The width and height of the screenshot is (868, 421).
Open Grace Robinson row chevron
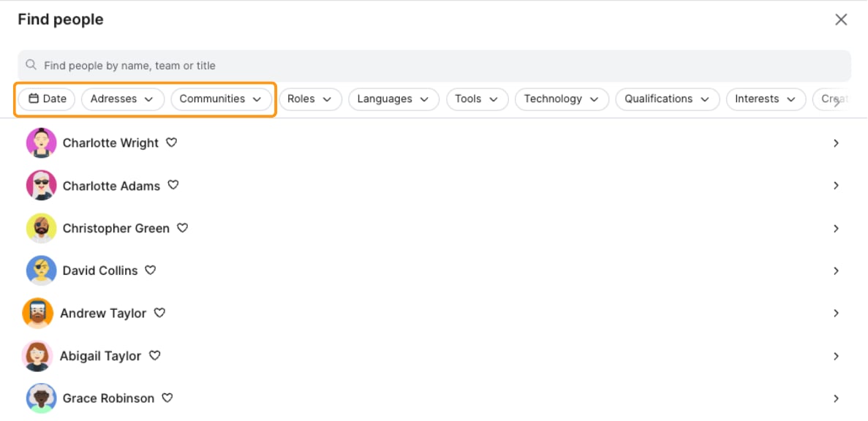click(836, 398)
